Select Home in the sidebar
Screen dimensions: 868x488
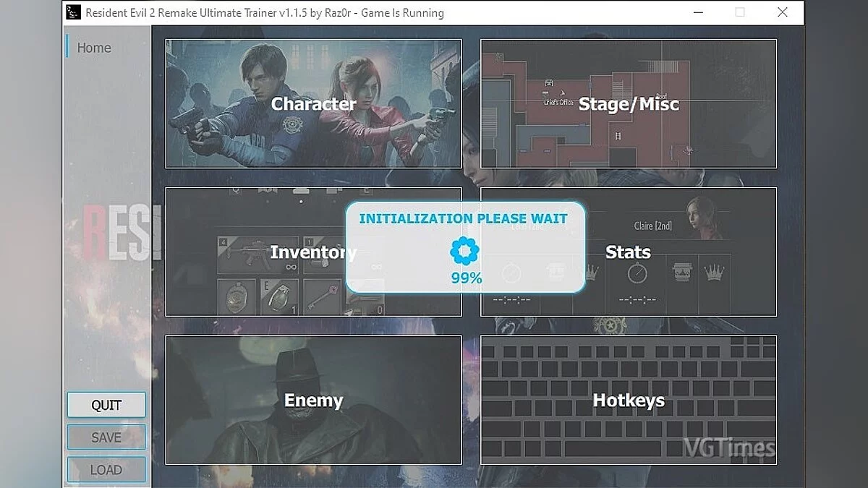coord(94,48)
